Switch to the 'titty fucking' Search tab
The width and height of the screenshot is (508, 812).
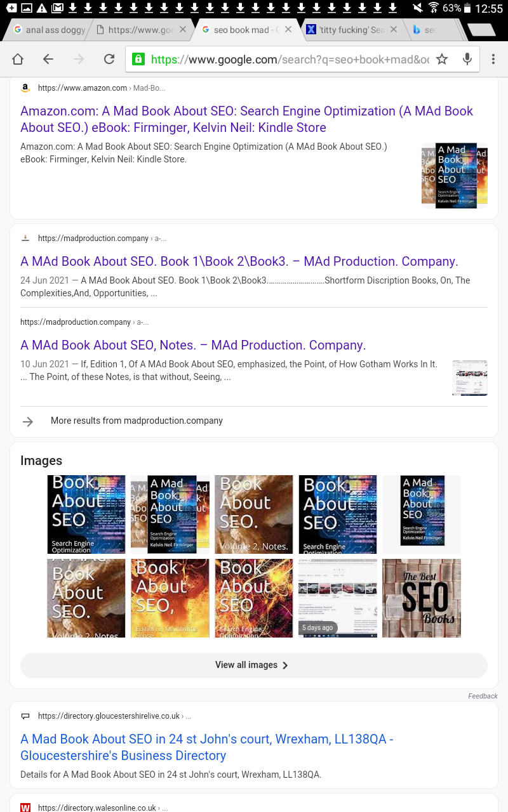tap(345, 30)
